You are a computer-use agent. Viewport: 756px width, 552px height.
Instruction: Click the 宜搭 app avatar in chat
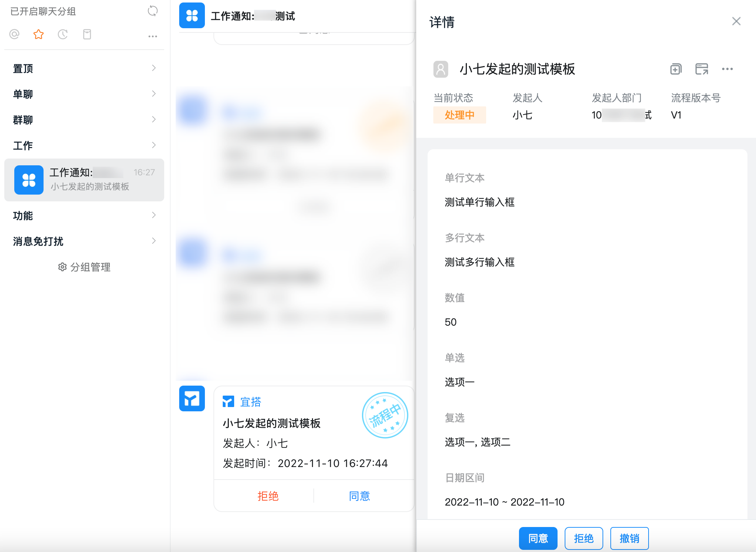(x=192, y=398)
